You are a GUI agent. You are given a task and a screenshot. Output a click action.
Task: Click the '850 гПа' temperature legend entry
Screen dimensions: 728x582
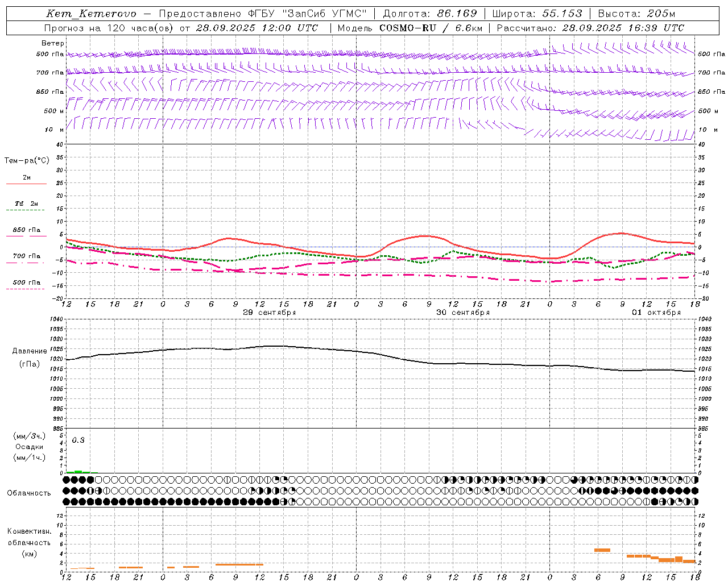coord(27,230)
